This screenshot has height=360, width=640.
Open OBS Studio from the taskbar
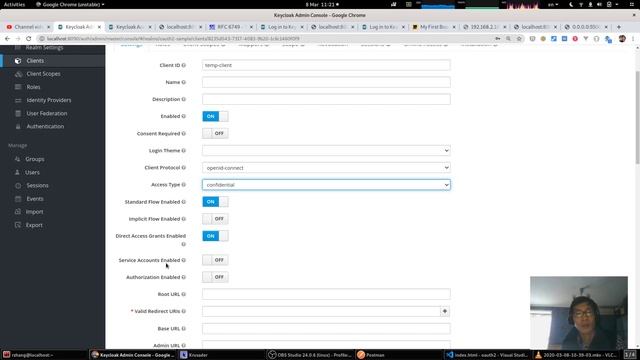pos(310,355)
